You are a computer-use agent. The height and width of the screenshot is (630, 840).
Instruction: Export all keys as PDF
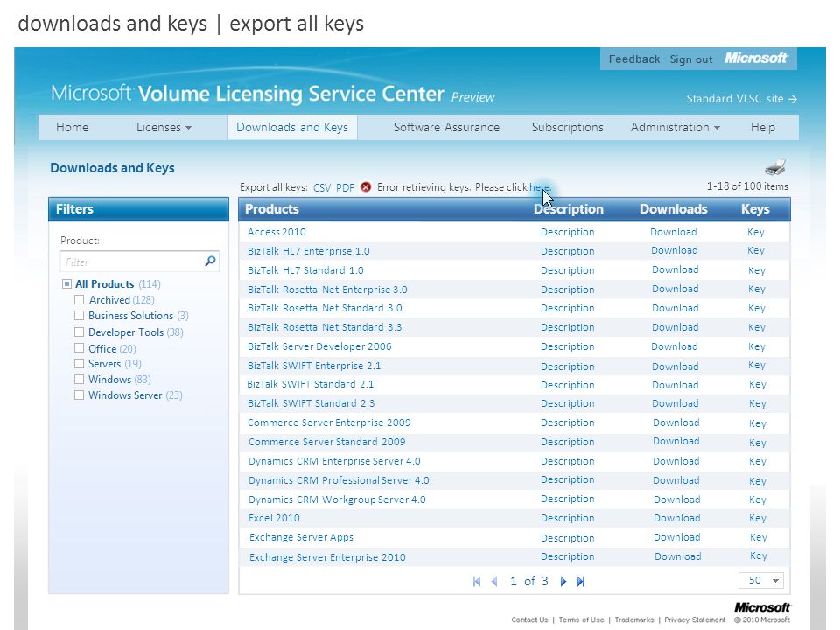345,187
